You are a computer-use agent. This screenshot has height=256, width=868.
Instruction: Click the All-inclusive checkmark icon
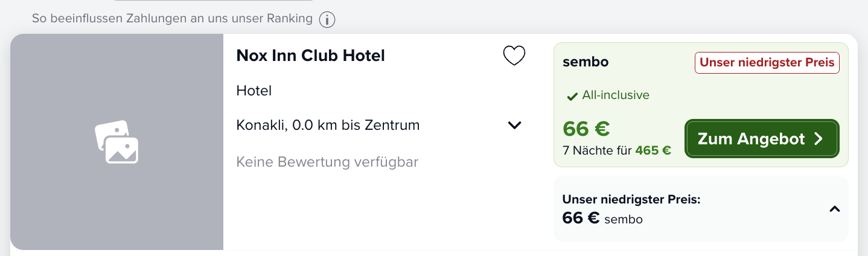pyautogui.click(x=572, y=96)
